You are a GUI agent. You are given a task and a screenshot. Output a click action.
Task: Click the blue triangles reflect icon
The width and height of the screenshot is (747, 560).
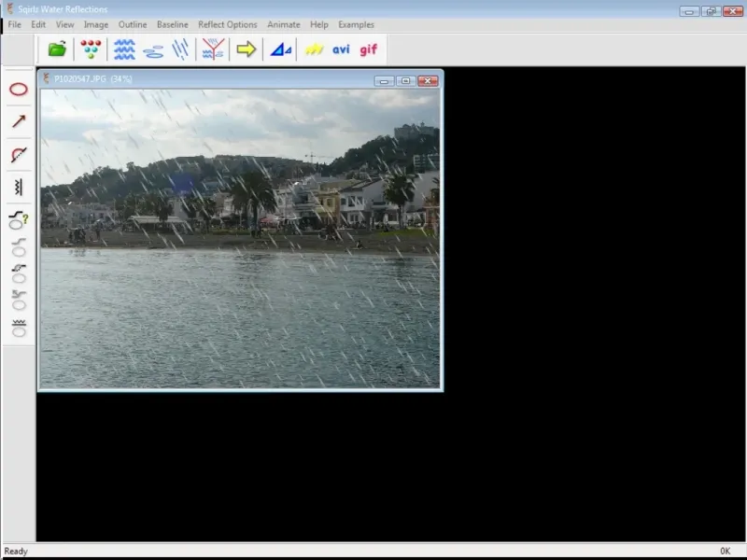point(280,49)
